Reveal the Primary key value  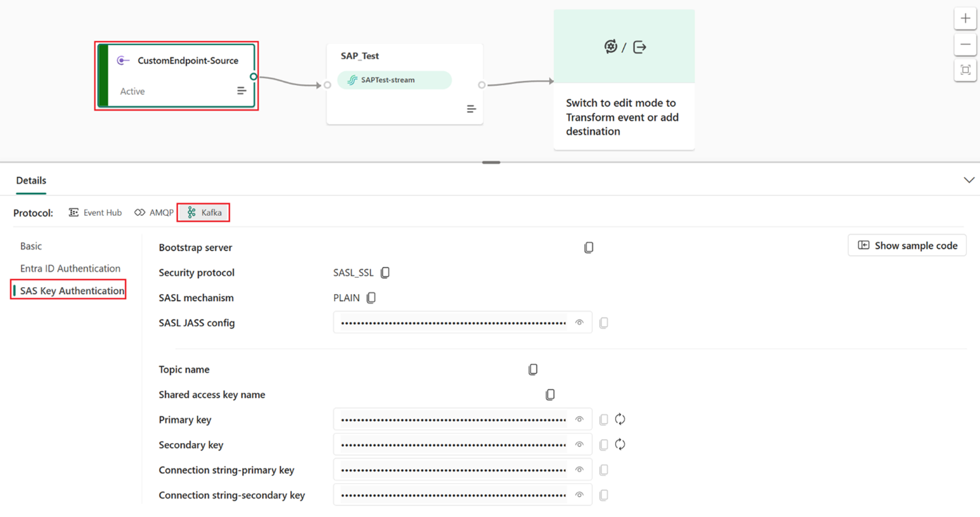579,419
